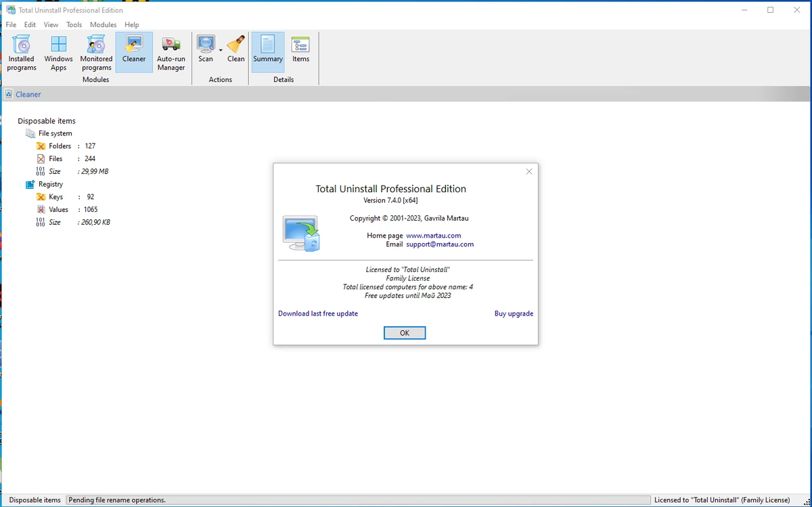Click the Values item icon
Viewport: 812px width, 507px height.
[41, 210]
